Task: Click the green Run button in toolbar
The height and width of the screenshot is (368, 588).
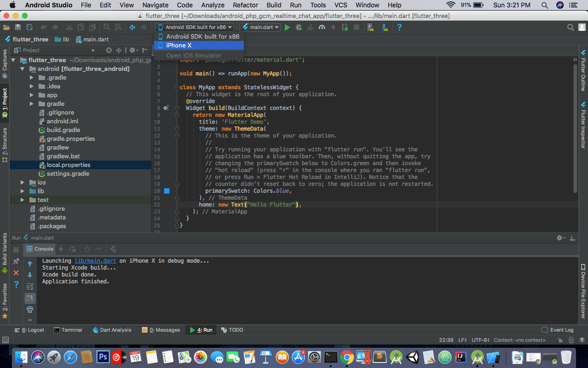Action: pyautogui.click(x=287, y=28)
